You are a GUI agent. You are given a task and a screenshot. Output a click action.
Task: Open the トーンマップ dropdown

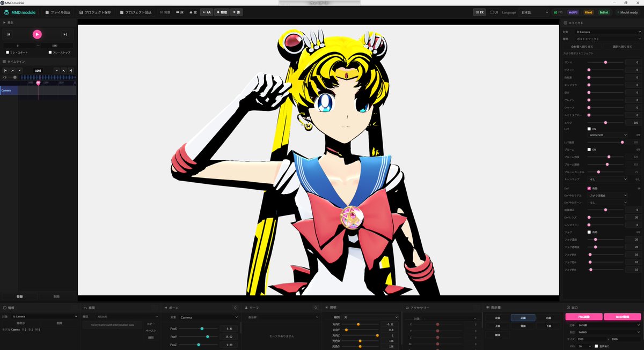(x=608, y=179)
